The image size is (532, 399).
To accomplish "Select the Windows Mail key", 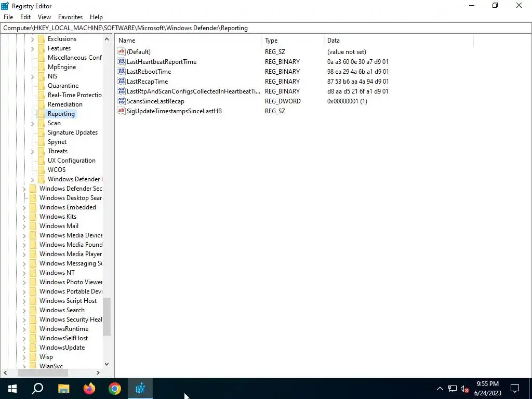I will coord(59,226).
